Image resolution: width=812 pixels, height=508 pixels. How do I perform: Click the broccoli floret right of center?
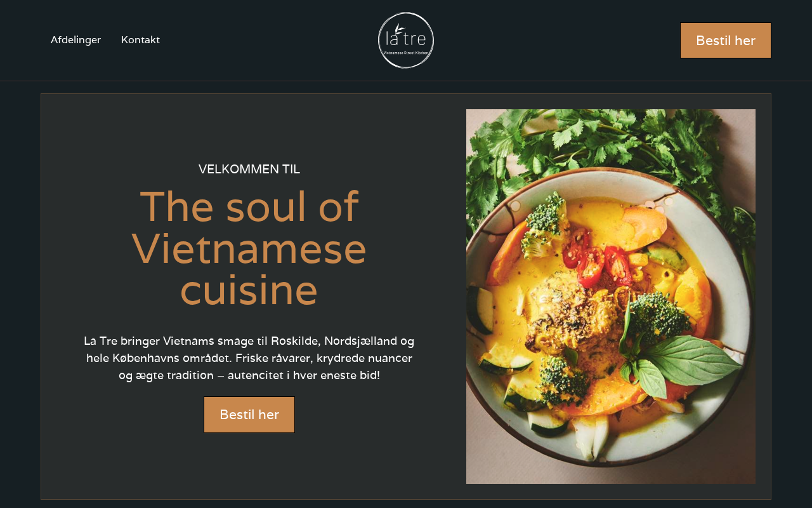point(660,317)
